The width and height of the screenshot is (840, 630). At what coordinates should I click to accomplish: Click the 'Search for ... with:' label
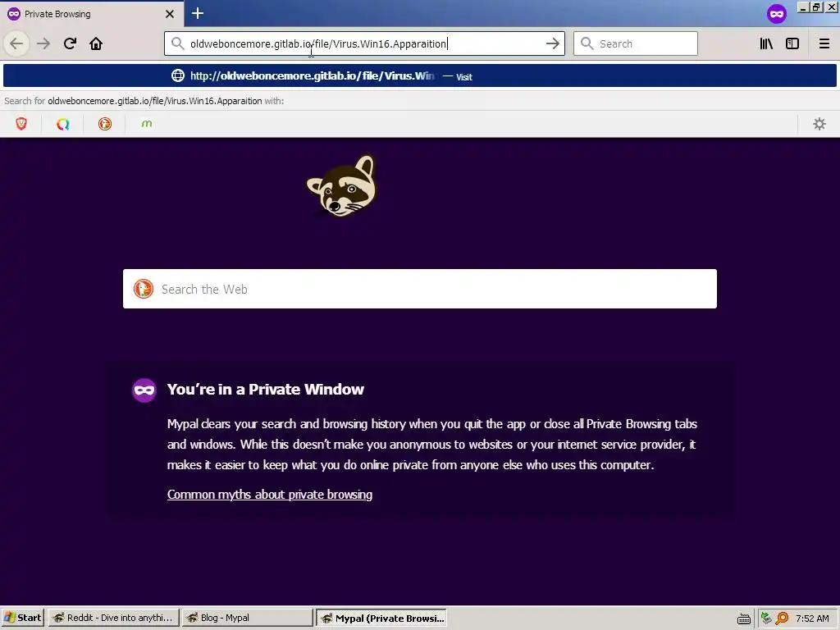(144, 101)
